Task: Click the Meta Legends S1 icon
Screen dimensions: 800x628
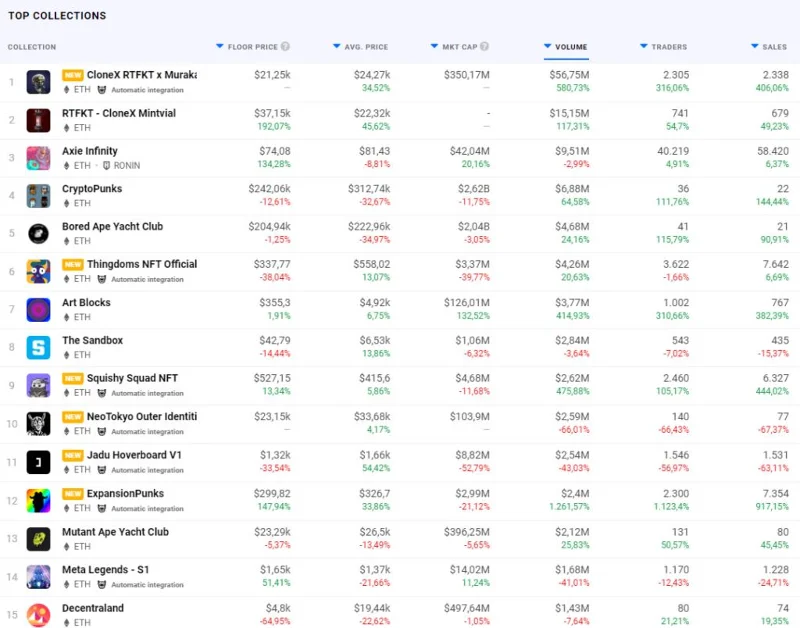Action: pos(38,577)
